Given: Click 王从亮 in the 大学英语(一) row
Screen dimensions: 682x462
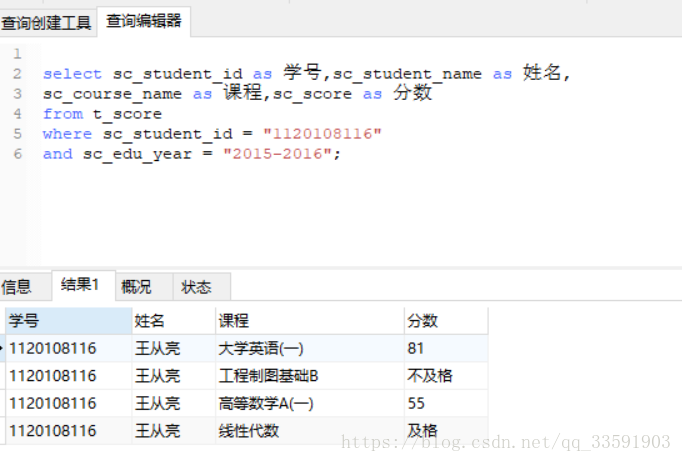Looking at the screenshot, I should coord(174,348).
